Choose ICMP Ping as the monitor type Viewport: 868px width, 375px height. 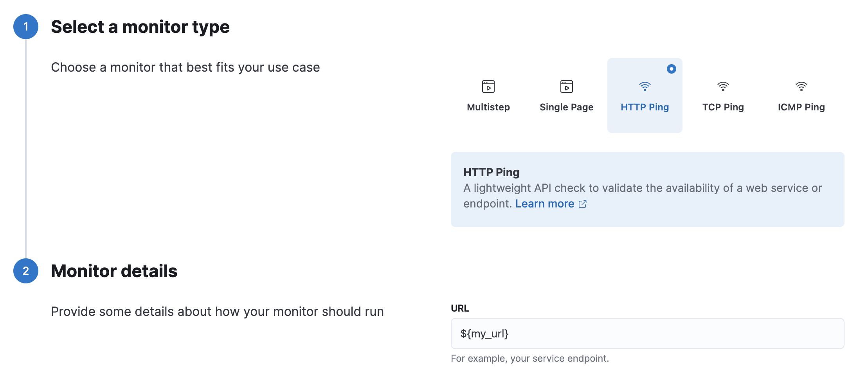pos(801,96)
